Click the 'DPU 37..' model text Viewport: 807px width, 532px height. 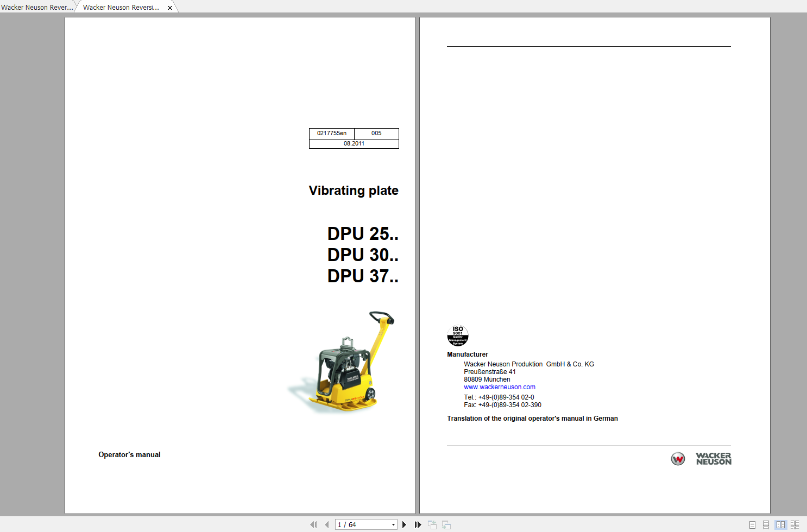[x=363, y=276]
